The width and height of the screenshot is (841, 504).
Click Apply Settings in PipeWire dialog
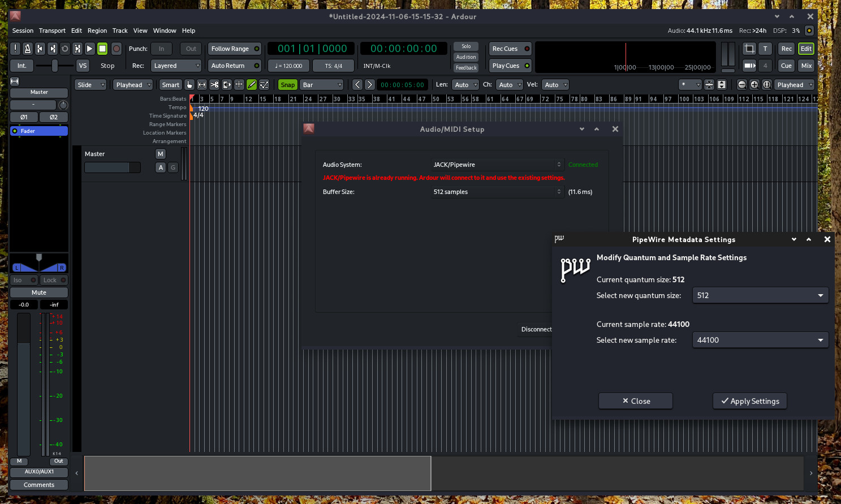click(750, 401)
